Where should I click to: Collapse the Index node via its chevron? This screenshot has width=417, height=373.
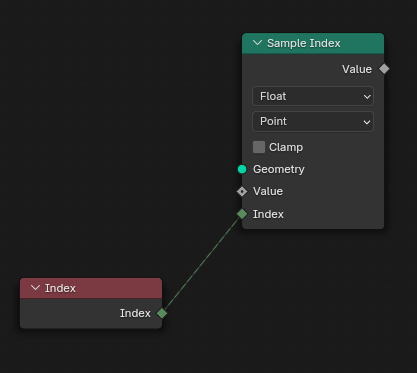point(35,288)
